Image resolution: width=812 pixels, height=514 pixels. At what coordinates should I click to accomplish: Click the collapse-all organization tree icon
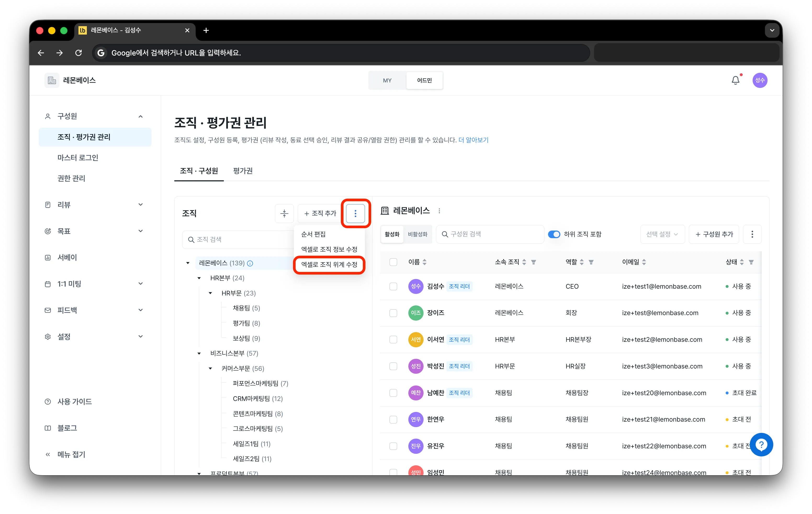tap(284, 213)
